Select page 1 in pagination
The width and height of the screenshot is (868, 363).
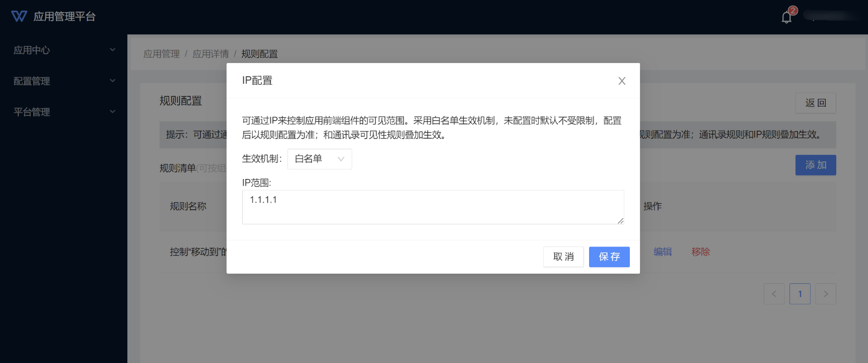(x=800, y=294)
